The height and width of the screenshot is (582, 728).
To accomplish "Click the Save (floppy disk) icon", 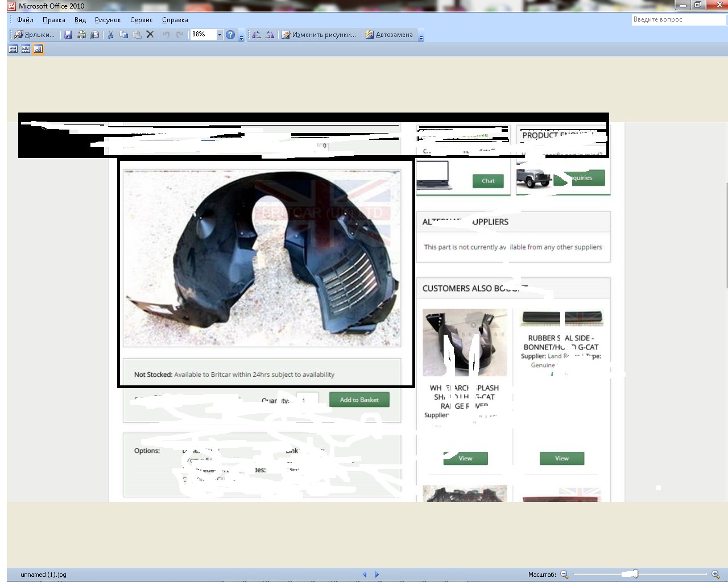I will click(68, 35).
